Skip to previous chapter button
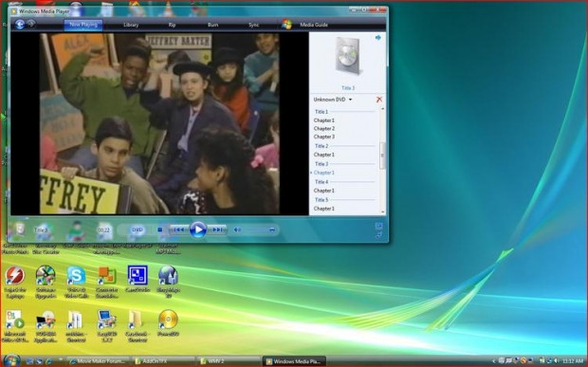 (179, 229)
